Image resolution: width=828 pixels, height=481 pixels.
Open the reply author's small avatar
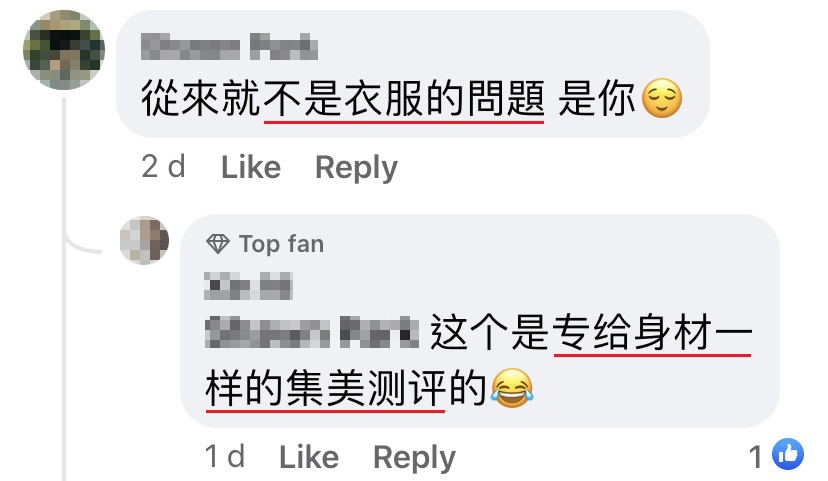[145, 240]
